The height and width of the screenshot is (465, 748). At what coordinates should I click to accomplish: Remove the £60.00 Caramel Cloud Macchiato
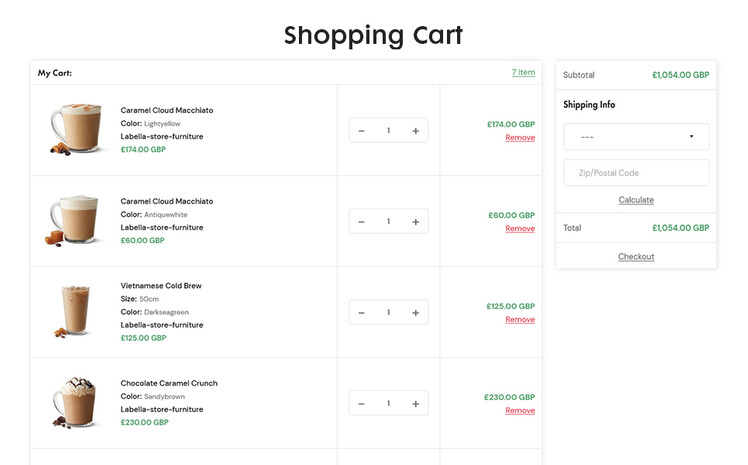coord(520,228)
